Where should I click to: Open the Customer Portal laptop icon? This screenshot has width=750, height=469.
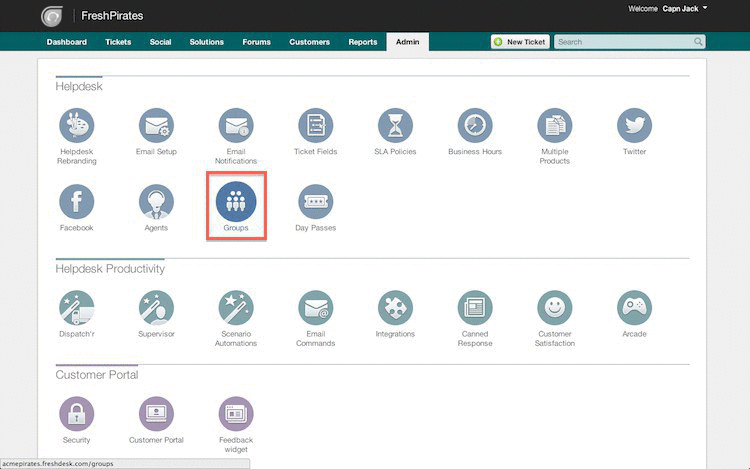point(156,414)
